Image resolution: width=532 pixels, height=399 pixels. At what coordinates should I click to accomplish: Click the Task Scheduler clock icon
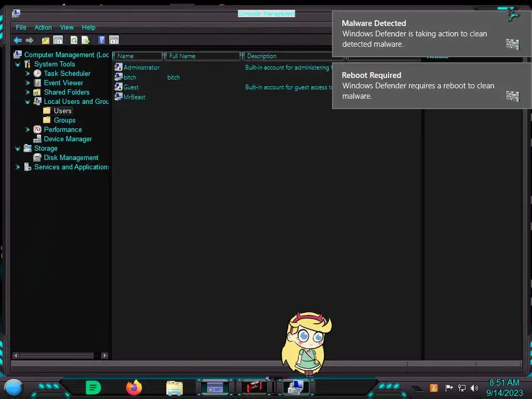point(37,73)
